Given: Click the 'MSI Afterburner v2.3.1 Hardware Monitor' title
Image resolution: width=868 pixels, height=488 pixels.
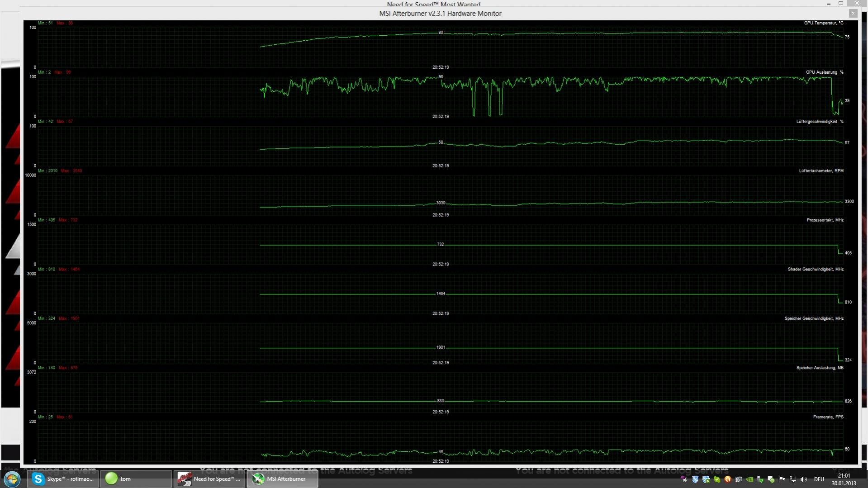Looking at the screenshot, I should [440, 14].
